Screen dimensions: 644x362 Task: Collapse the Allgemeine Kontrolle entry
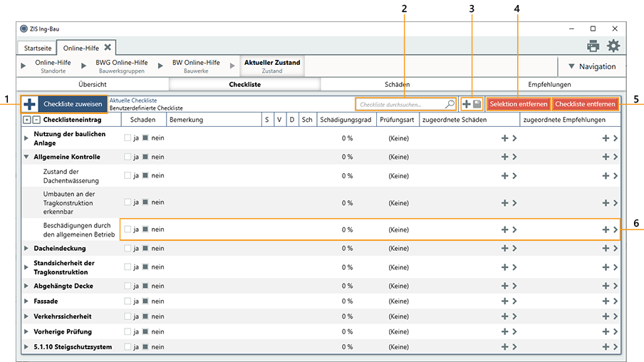pos(26,157)
